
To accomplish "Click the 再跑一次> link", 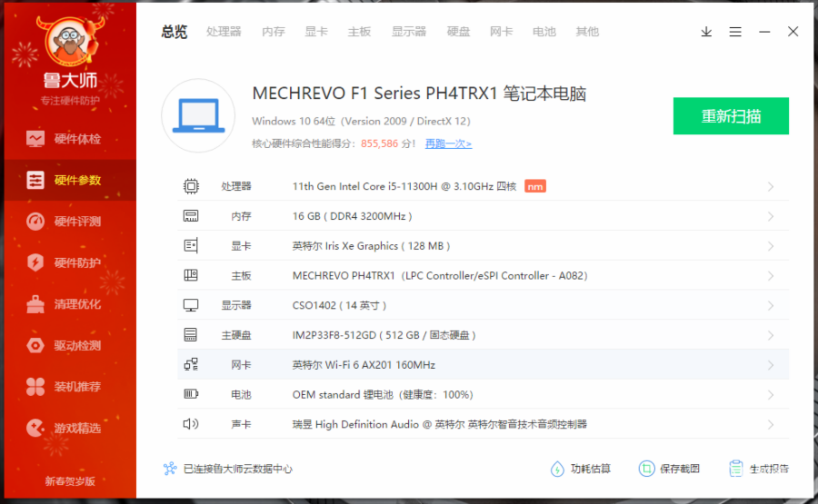I will pos(449,143).
